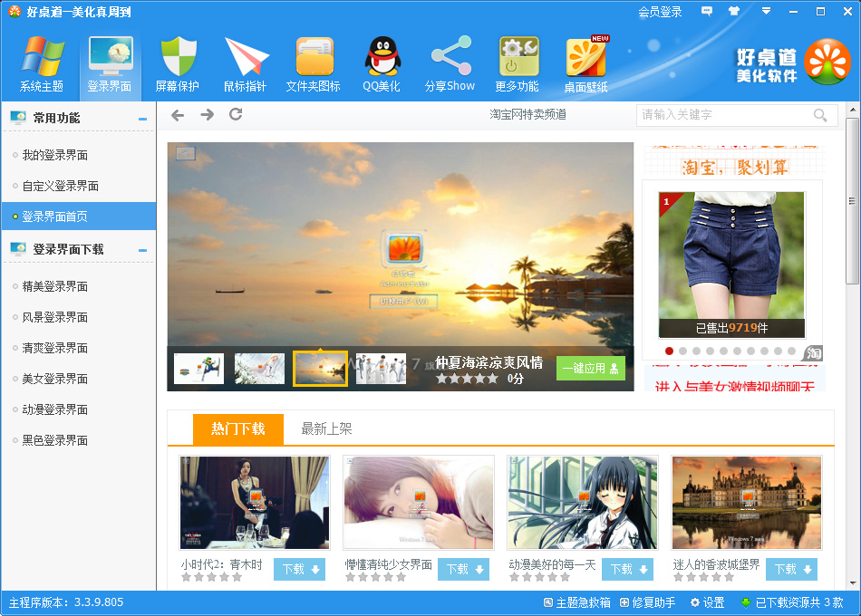Open the feedback message icon in title bar

(707, 11)
